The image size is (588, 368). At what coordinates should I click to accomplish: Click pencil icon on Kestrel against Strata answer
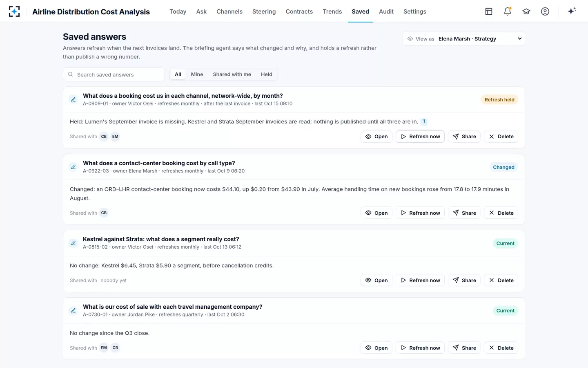click(73, 243)
